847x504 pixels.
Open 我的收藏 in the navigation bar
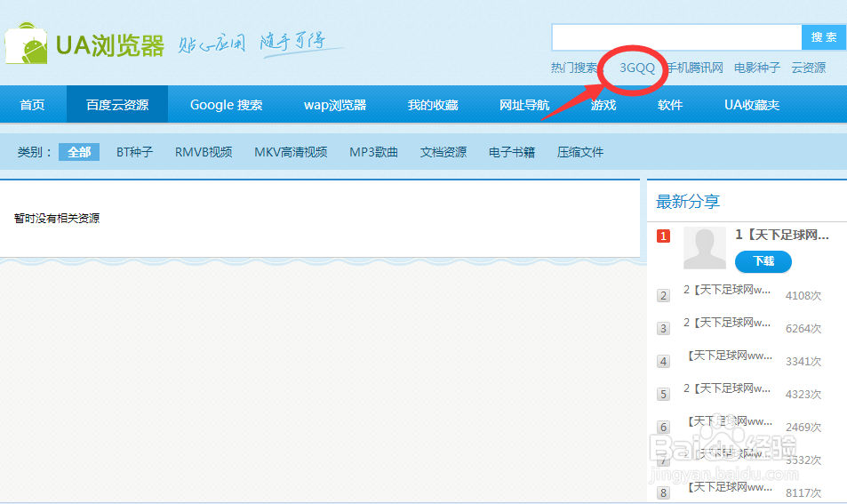[433, 105]
